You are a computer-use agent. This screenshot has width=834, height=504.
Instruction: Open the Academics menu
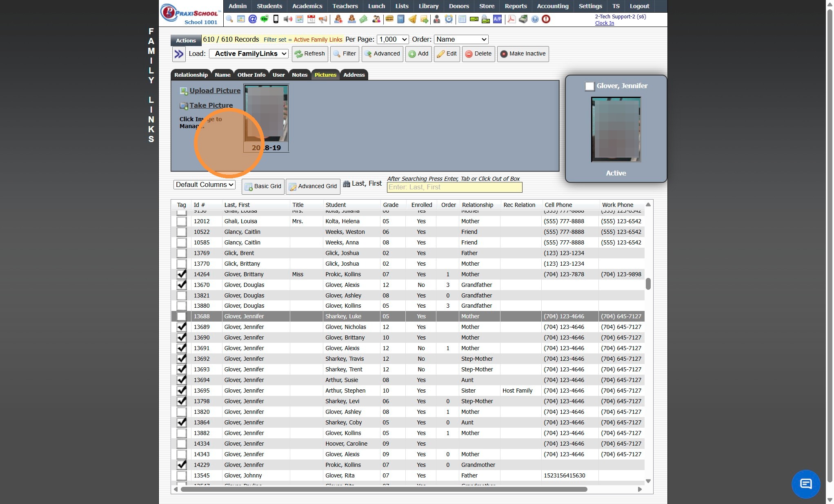(x=307, y=6)
